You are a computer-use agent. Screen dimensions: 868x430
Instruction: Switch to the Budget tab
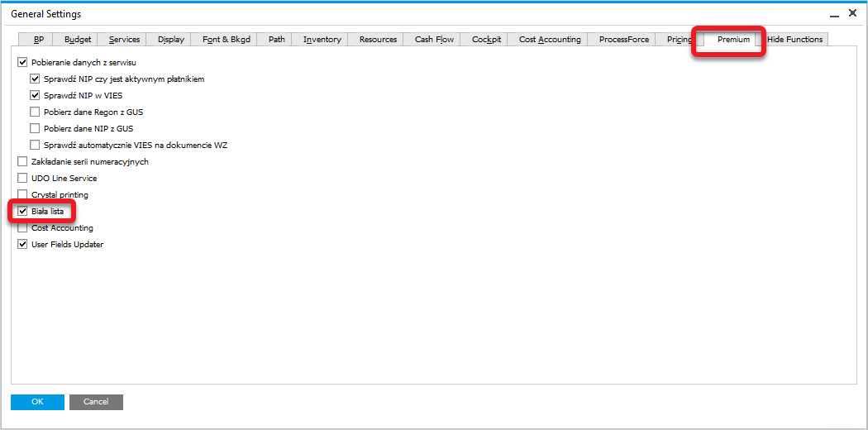(x=78, y=40)
